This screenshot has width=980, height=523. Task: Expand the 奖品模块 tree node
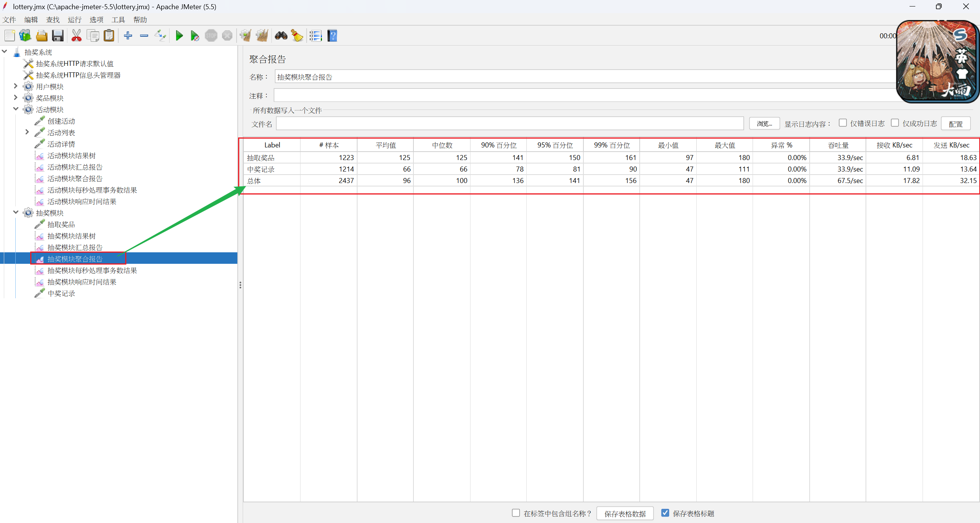(16, 98)
